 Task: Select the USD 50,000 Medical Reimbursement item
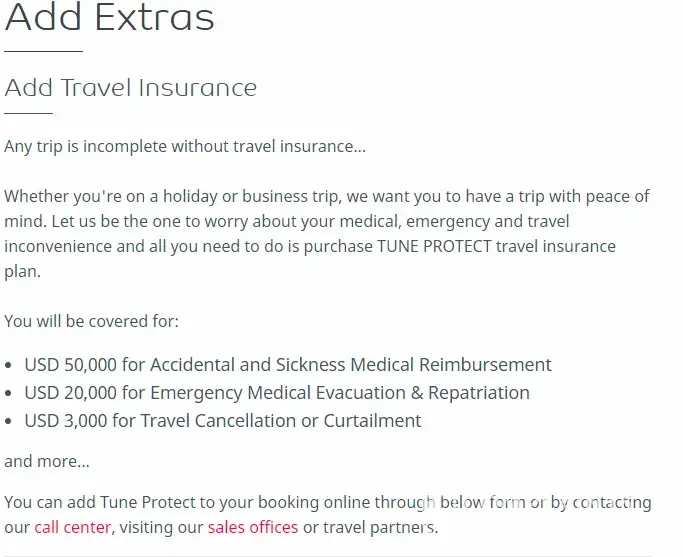point(288,365)
